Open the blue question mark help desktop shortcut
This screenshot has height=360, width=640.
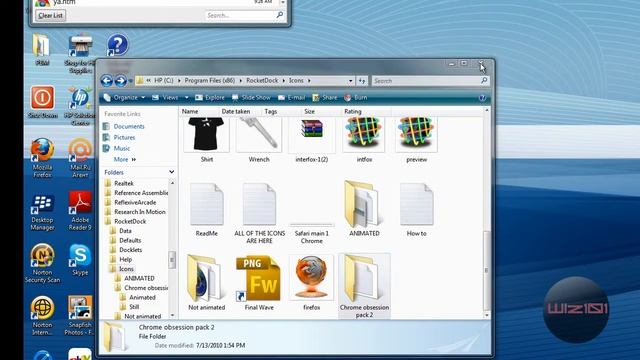[118, 45]
